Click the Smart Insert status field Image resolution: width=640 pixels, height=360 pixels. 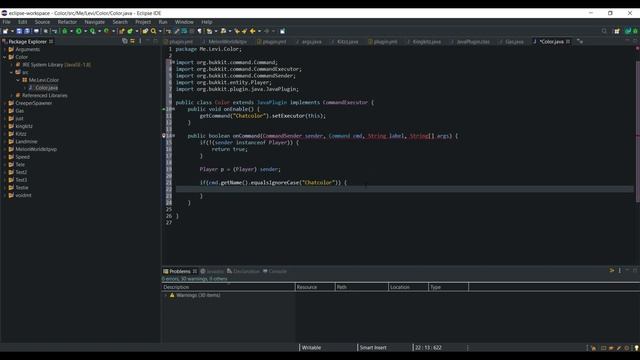tap(373, 348)
